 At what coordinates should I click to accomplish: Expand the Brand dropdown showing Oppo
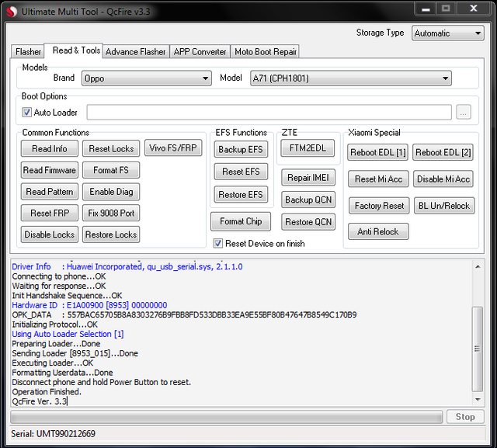(x=147, y=78)
